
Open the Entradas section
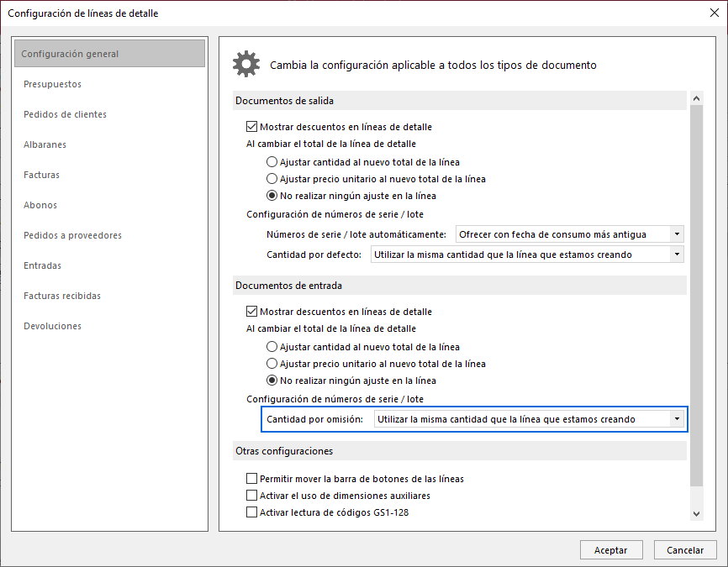coord(42,265)
